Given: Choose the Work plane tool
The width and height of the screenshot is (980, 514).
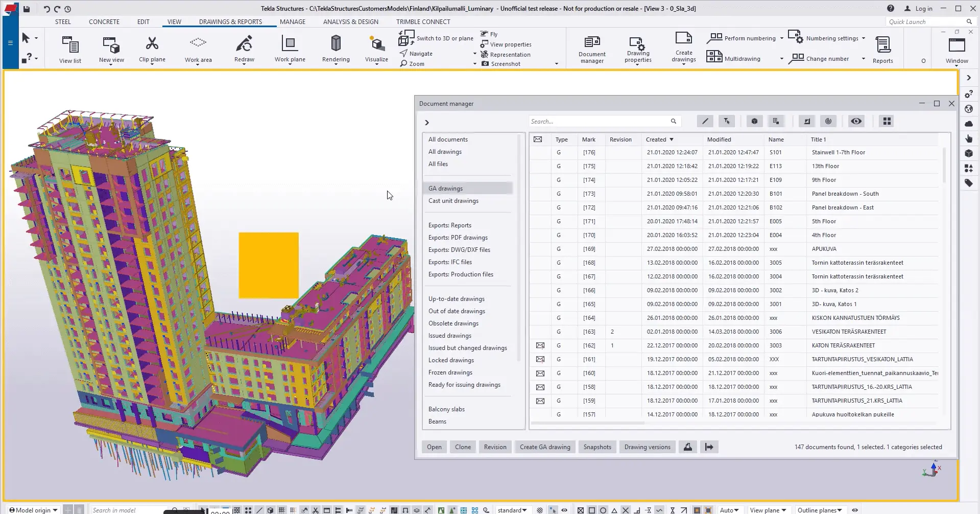Looking at the screenshot, I should tap(290, 49).
